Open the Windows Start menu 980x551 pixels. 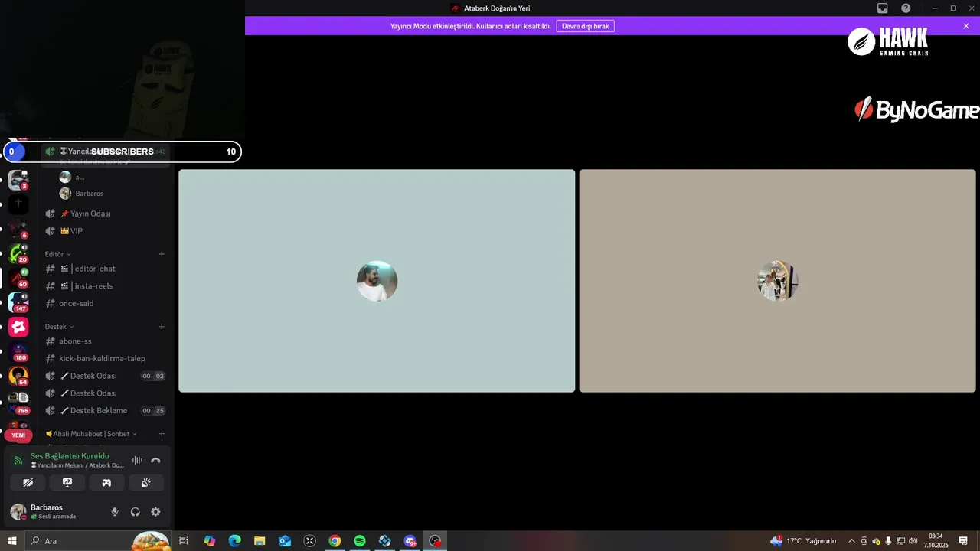point(11,541)
